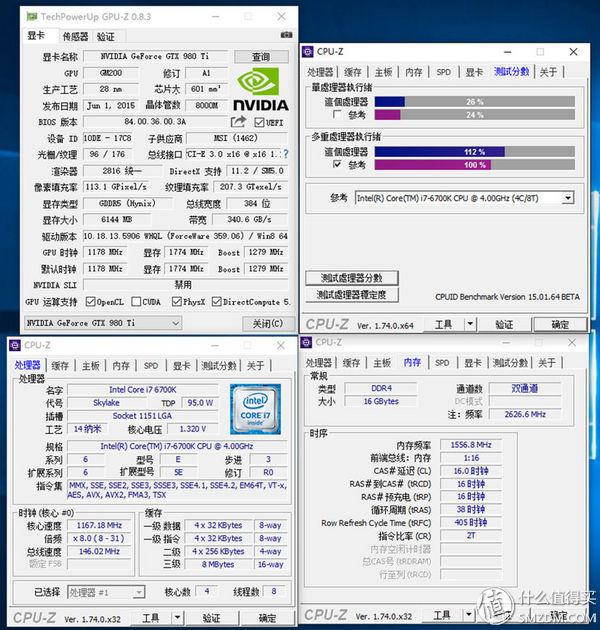Viewport: 600px width, 630px height.
Task: Click the 6144 MB memory size field
Action: [x=117, y=219]
